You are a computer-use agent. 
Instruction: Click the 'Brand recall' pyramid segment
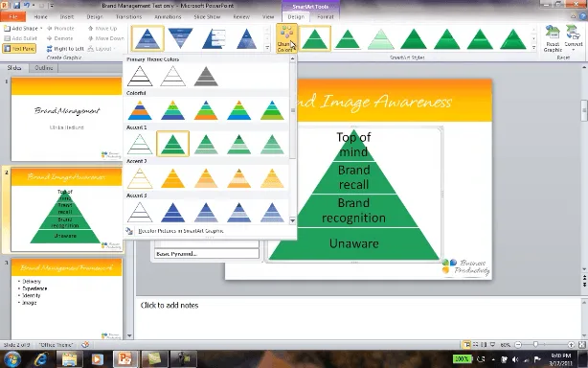coord(353,177)
